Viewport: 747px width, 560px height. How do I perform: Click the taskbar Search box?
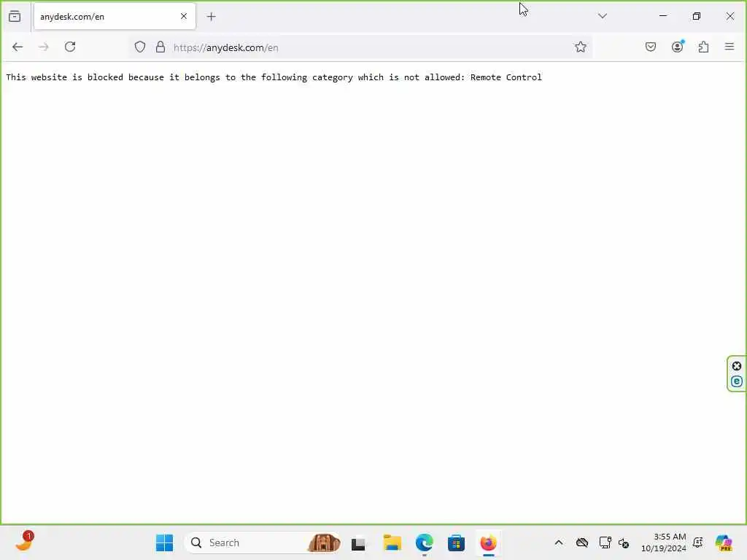pos(263,542)
